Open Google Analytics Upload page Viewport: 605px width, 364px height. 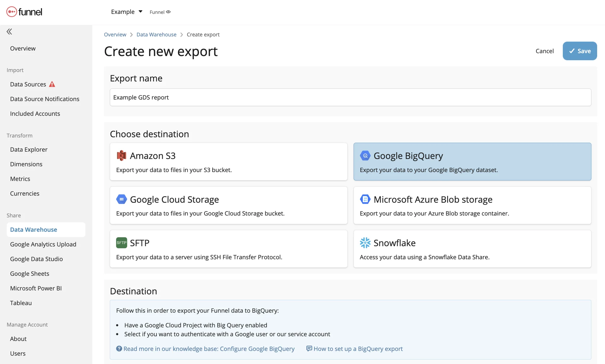point(43,244)
